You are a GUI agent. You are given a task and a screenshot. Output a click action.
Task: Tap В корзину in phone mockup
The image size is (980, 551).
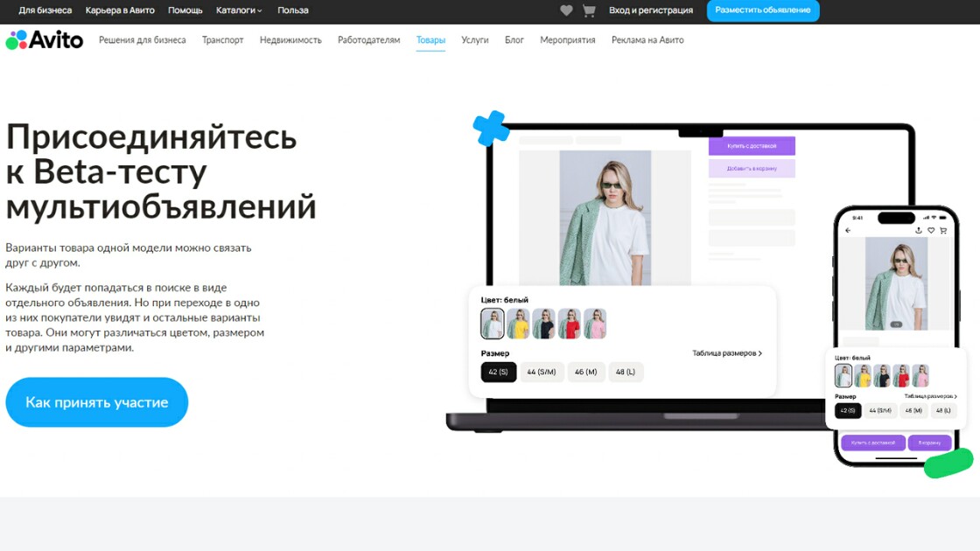click(x=929, y=443)
